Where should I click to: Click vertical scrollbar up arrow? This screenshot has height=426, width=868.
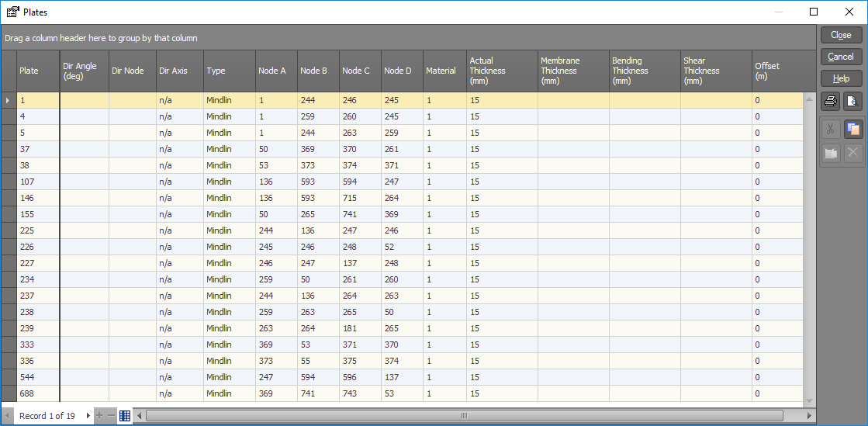pyautogui.click(x=809, y=100)
